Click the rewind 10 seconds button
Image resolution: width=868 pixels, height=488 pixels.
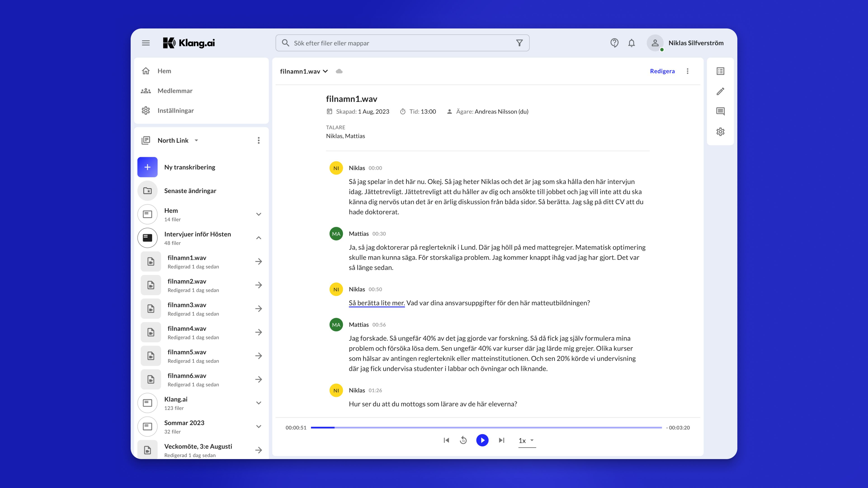pyautogui.click(x=463, y=440)
